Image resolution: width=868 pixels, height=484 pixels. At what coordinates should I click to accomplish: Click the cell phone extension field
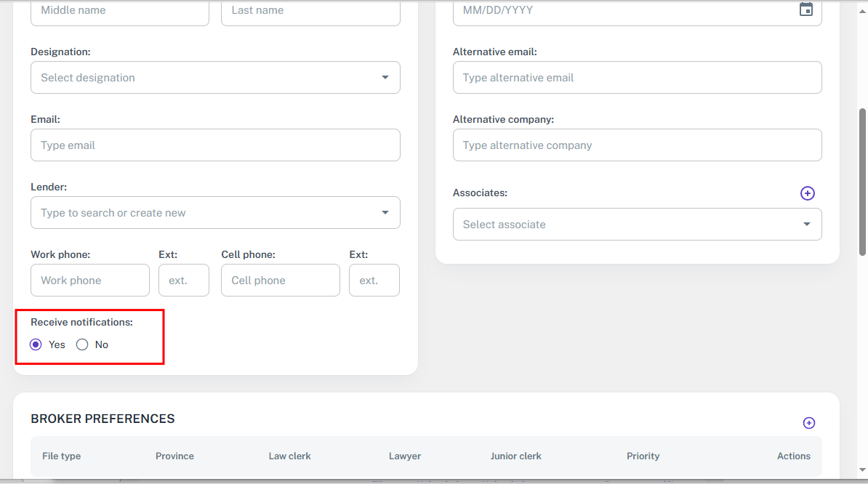coord(374,281)
